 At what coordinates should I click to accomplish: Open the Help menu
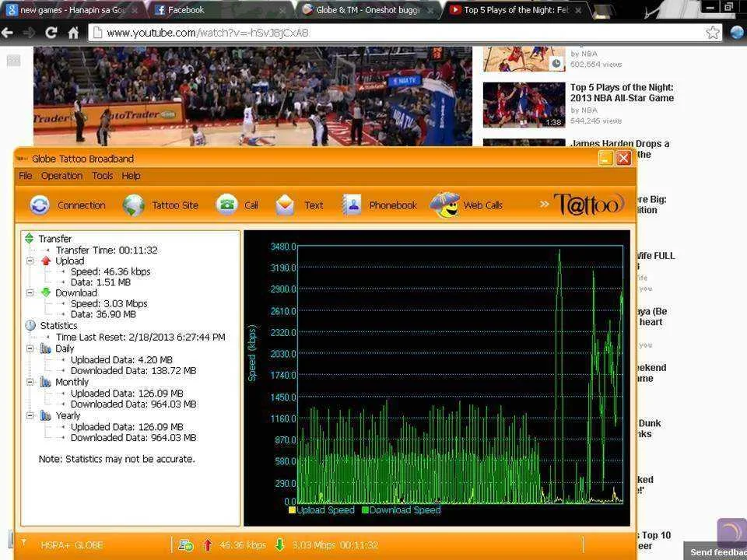pos(131,176)
